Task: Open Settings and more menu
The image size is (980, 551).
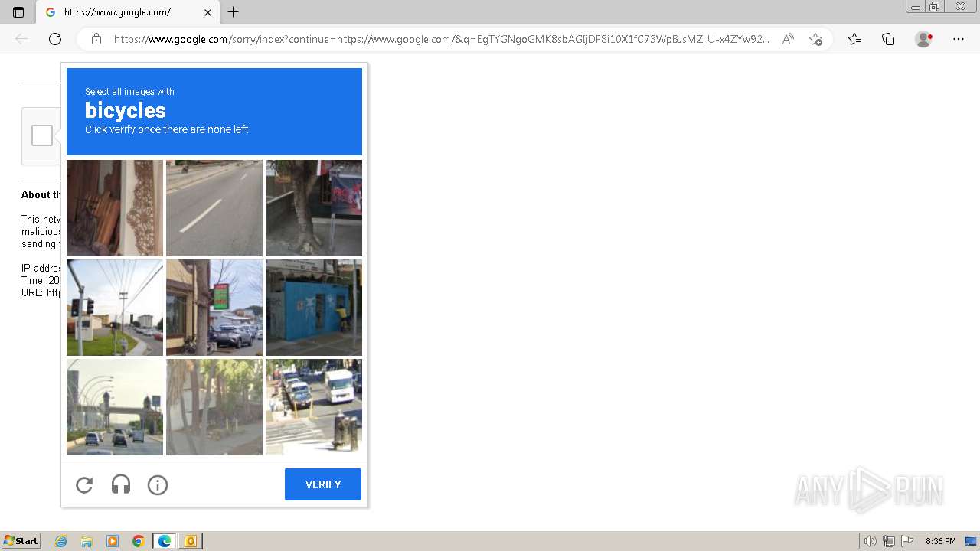Action: coord(959,39)
